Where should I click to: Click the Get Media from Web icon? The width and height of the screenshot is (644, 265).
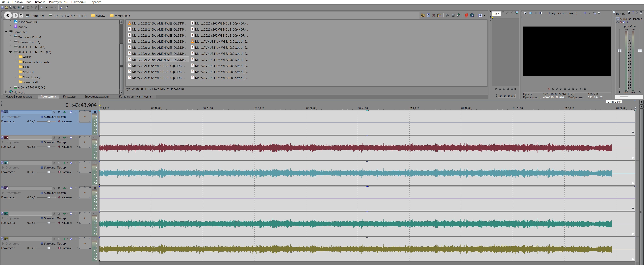click(466, 15)
